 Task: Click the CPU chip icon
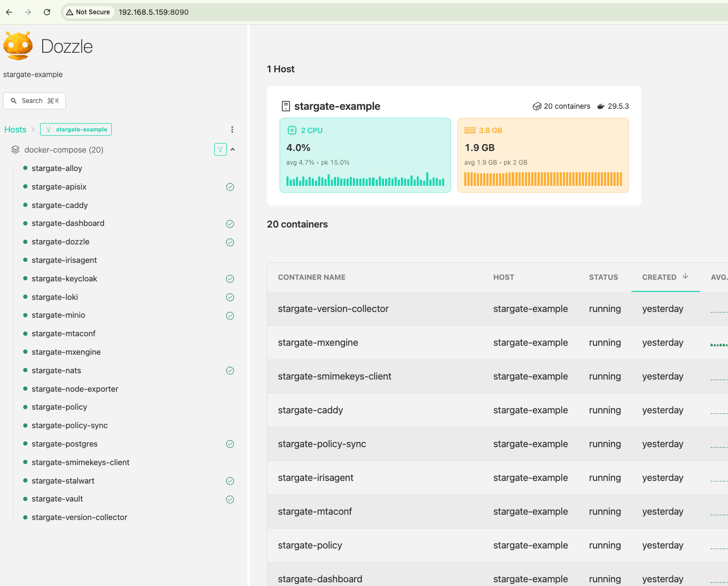point(292,130)
